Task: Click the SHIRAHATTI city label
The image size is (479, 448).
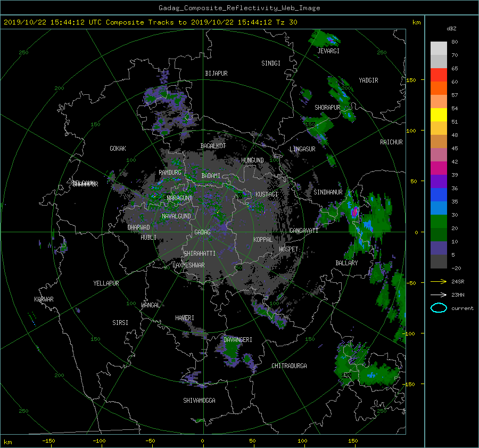Action: (199, 254)
